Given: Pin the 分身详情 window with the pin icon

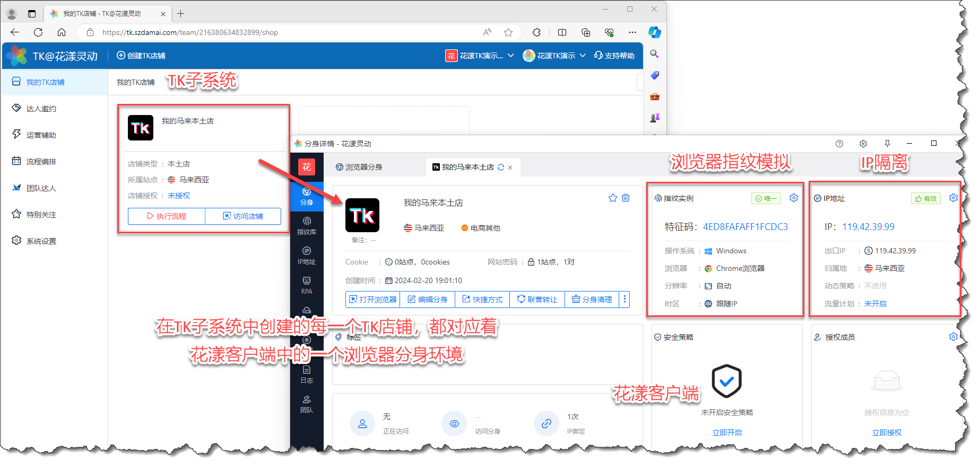Looking at the screenshot, I should 887,144.
